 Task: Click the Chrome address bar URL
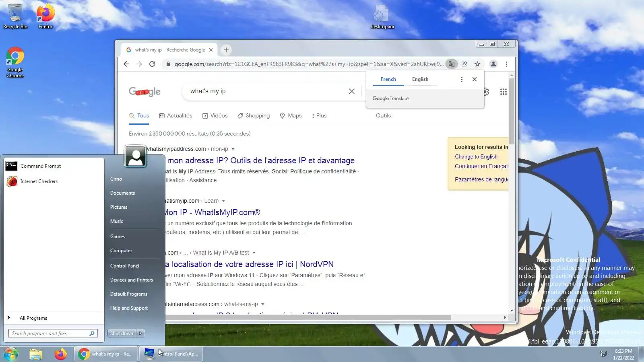[x=309, y=64]
